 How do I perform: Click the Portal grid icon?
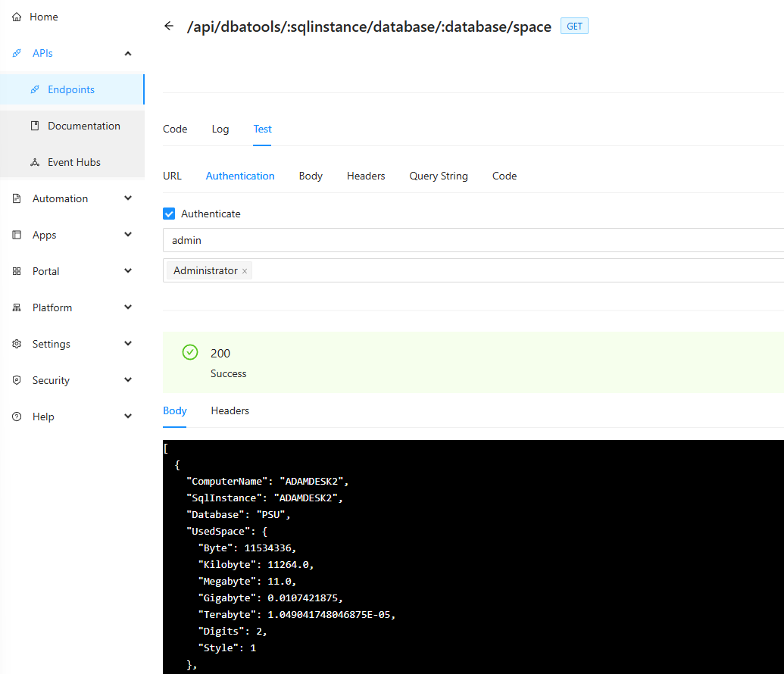tap(17, 271)
